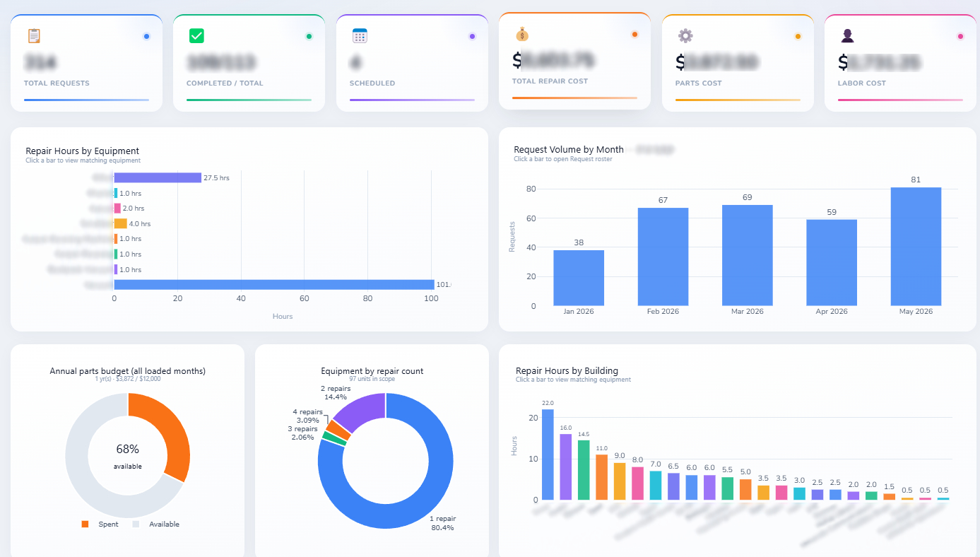Click the green status dot on Completed card
The image size is (980, 557).
point(309,36)
